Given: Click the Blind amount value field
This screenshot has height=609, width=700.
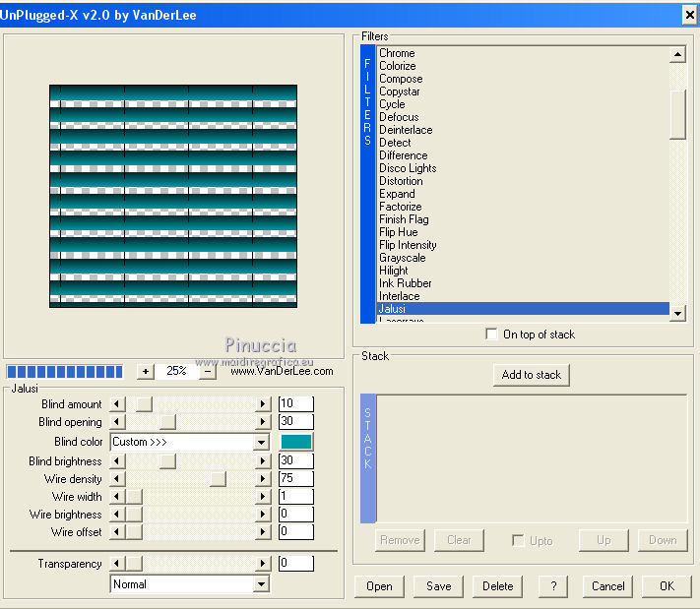Looking at the screenshot, I should pyautogui.click(x=295, y=404).
